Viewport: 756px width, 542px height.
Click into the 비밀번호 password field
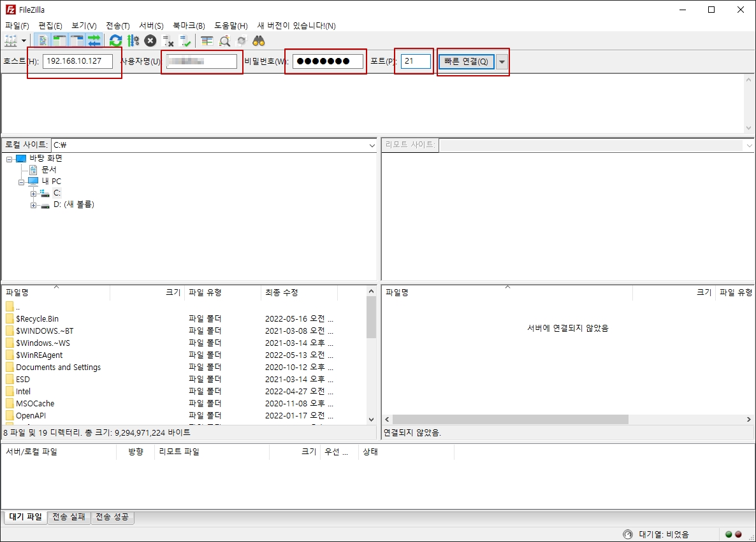coord(328,61)
